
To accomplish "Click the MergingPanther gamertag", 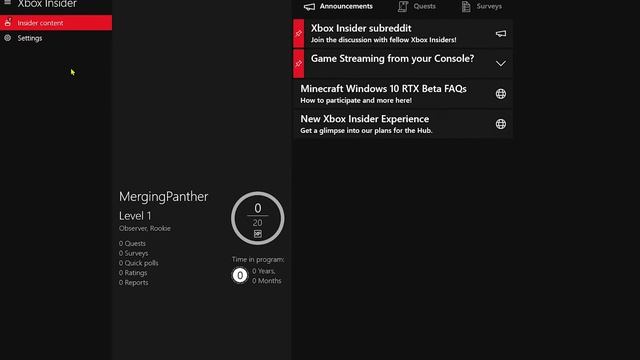I will pos(163,197).
